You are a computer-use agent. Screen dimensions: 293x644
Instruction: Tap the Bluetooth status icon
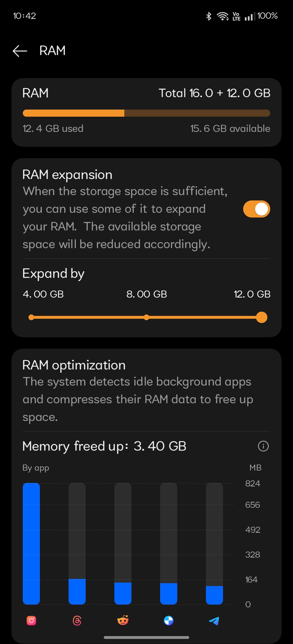pos(209,16)
